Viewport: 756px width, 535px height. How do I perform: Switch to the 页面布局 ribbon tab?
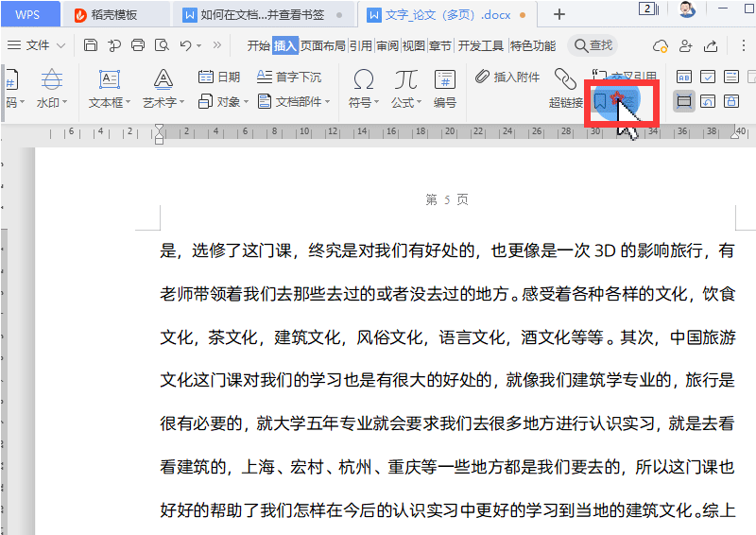pos(323,45)
